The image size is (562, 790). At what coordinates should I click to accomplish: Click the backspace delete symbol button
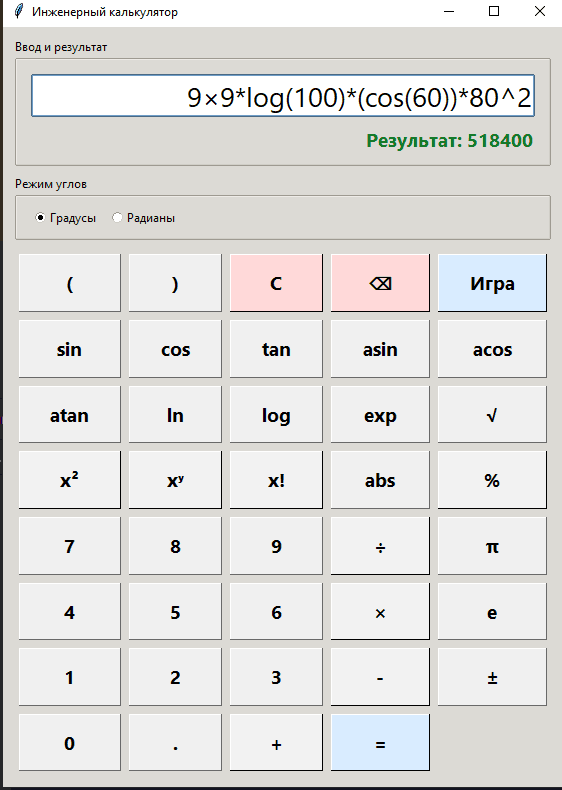(x=380, y=283)
